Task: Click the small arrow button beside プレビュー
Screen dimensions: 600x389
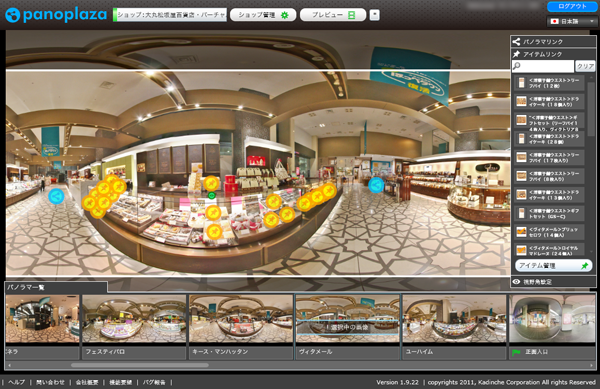Action: tap(375, 15)
